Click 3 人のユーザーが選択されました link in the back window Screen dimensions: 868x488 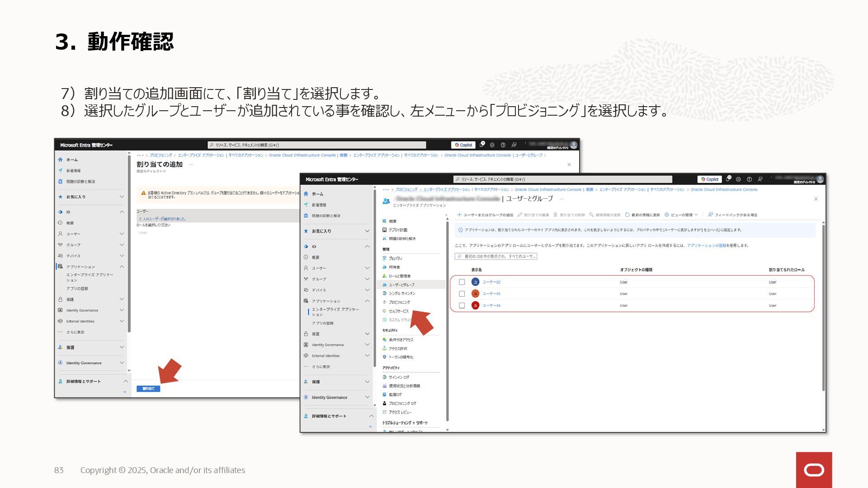162,219
